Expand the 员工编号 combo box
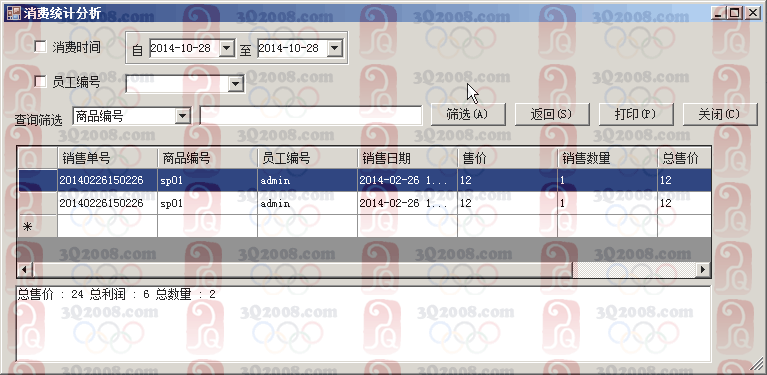The width and height of the screenshot is (767, 375). (x=236, y=84)
